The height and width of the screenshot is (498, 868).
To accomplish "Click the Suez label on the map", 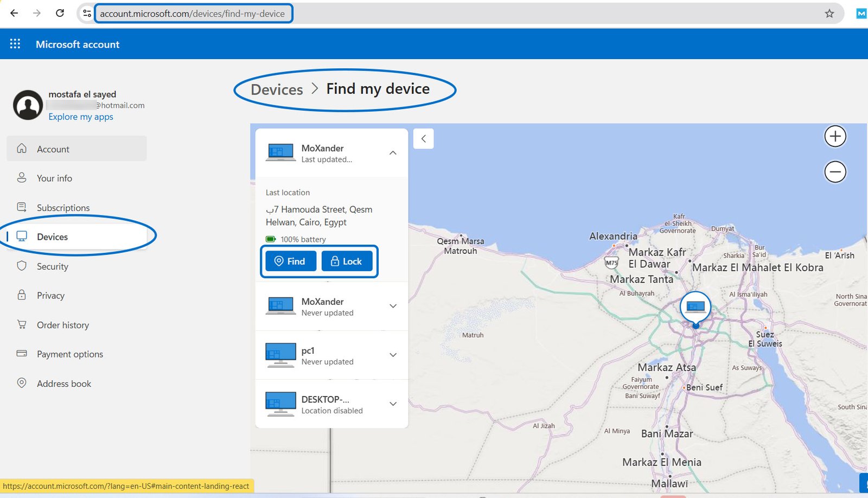I will [x=765, y=334].
